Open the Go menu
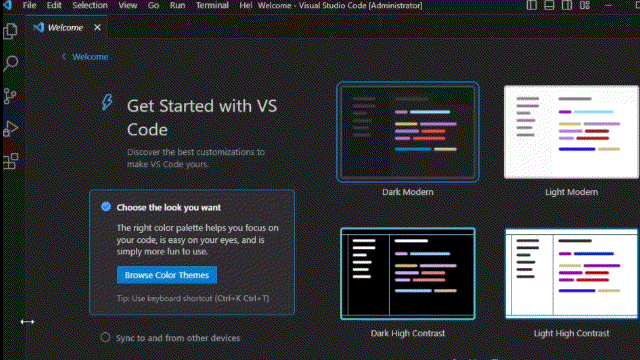Image resolution: width=640 pixels, height=360 pixels. point(153,5)
